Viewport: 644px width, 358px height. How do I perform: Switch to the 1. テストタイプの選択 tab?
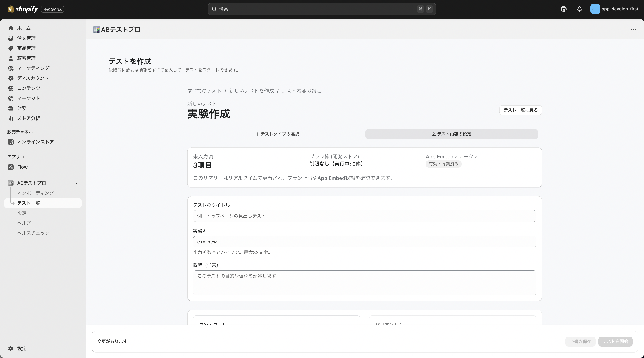(x=277, y=134)
